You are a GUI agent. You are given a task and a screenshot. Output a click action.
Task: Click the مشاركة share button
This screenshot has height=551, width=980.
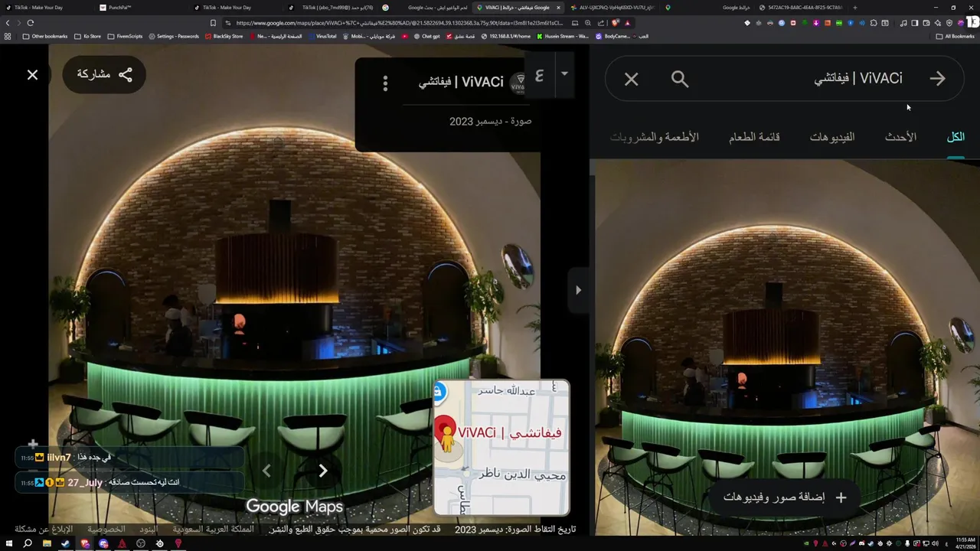click(104, 74)
